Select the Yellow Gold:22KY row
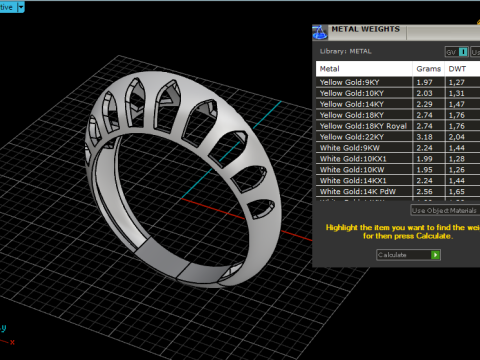480x360 pixels. [x=398, y=137]
